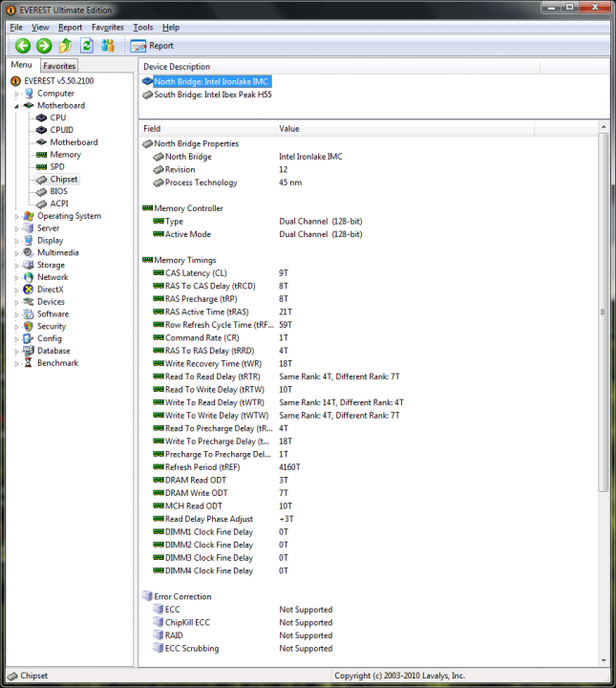Viewport: 616px width, 688px height.
Task: Select North Bridge: Intel Ironlake IMC device
Action: [211, 81]
